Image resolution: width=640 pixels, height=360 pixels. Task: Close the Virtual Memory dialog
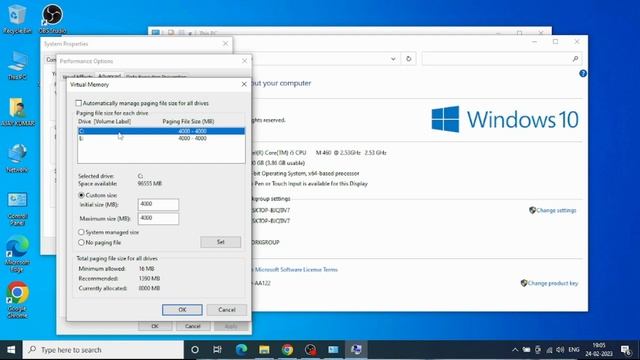tap(244, 84)
